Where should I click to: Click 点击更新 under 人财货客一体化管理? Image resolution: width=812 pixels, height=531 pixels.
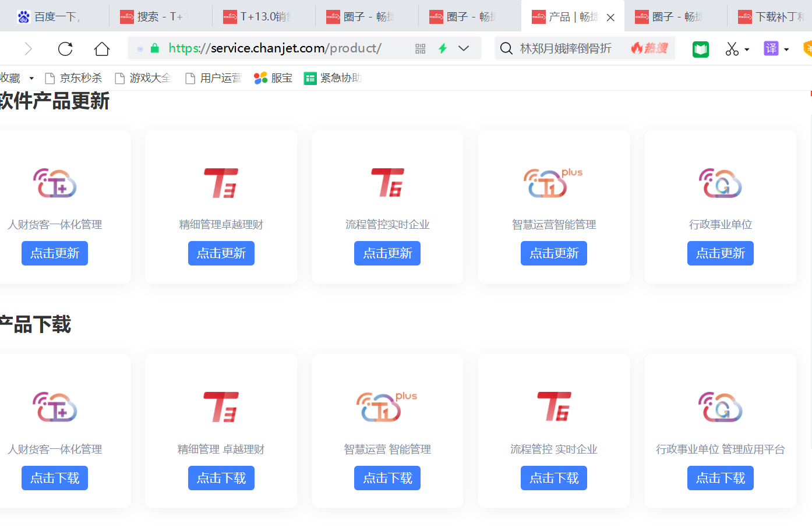point(55,253)
